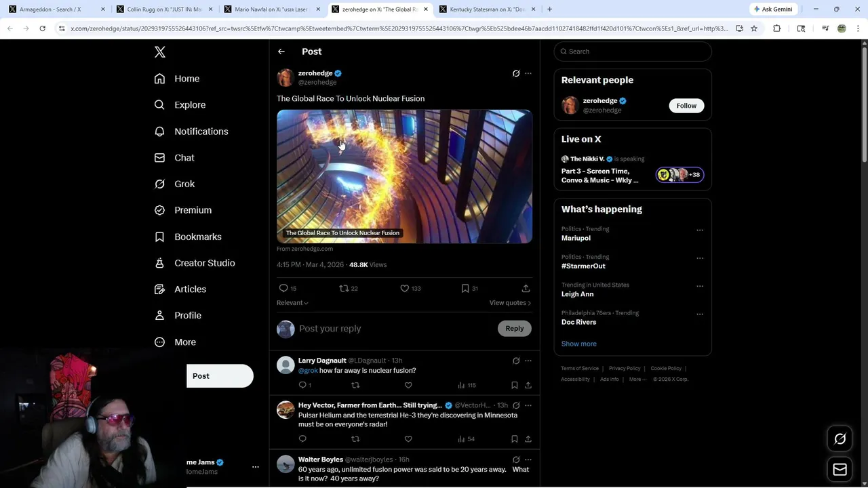Go to Home in sidebar
Viewport: 868px width, 488px height.
point(177,79)
